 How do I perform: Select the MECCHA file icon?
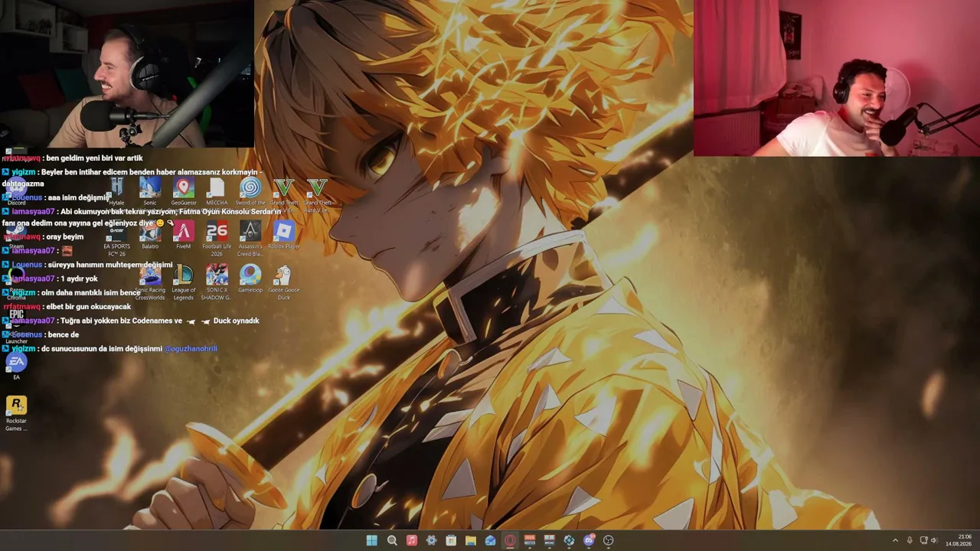click(217, 191)
